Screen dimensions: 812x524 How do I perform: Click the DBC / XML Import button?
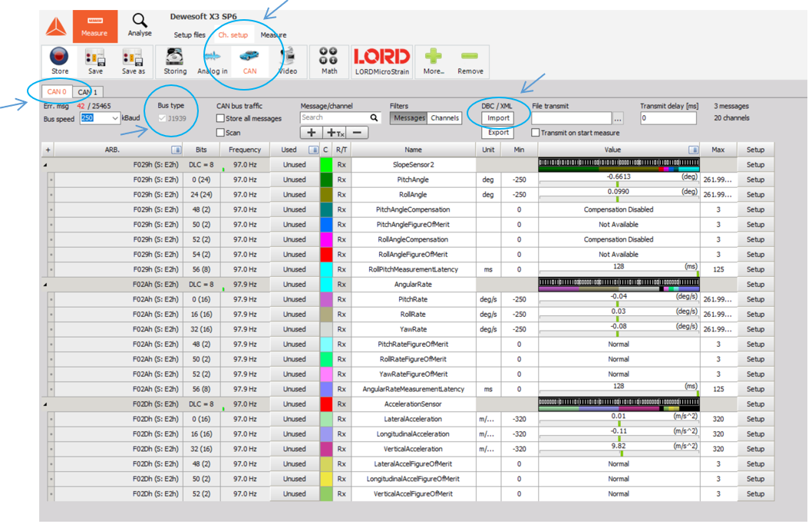coord(498,118)
